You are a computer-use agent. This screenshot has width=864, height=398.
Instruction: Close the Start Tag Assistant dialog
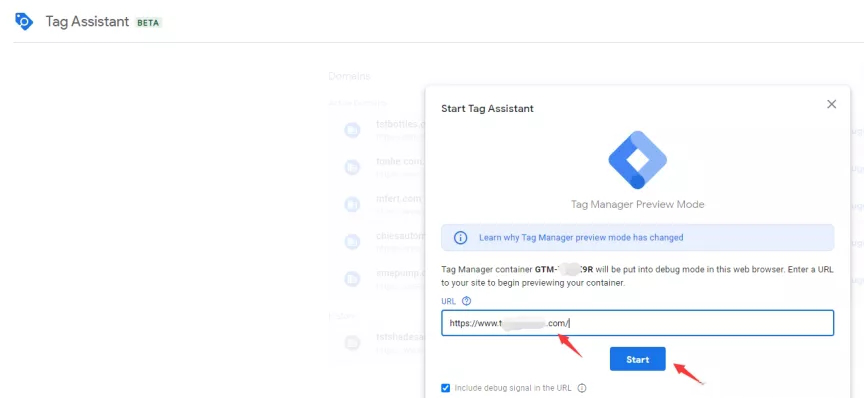[831, 104]
